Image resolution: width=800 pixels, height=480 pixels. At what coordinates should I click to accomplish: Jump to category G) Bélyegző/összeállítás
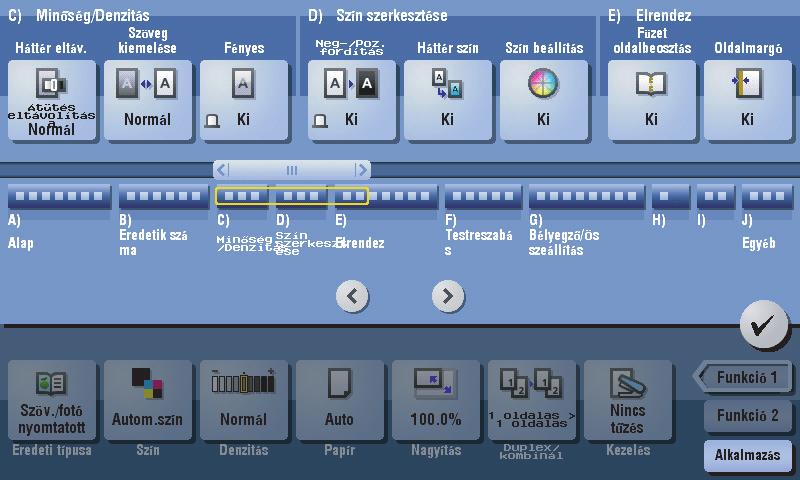click(x=587, y=196)
